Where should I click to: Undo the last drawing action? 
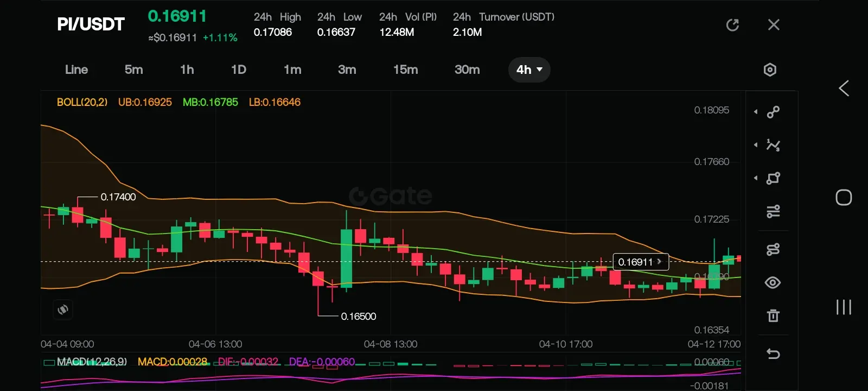773,354
